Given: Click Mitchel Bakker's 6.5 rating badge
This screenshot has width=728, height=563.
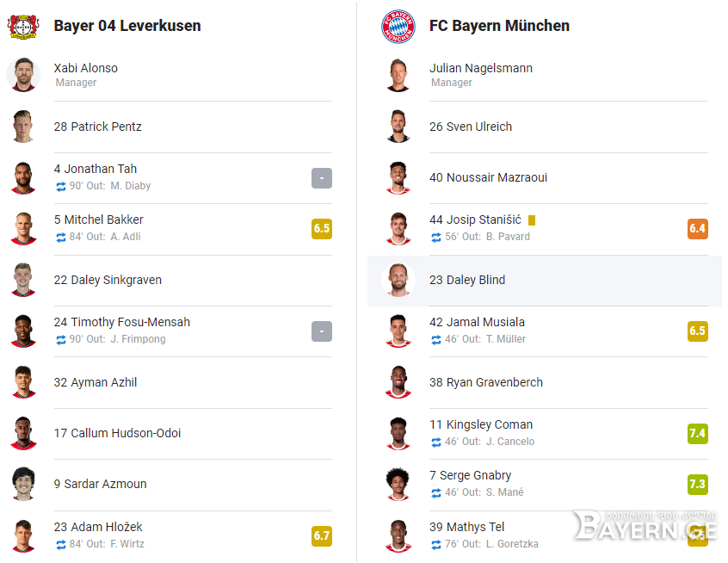Looking at the screenshot, I should pyautogui.click(x=322, y=228).
